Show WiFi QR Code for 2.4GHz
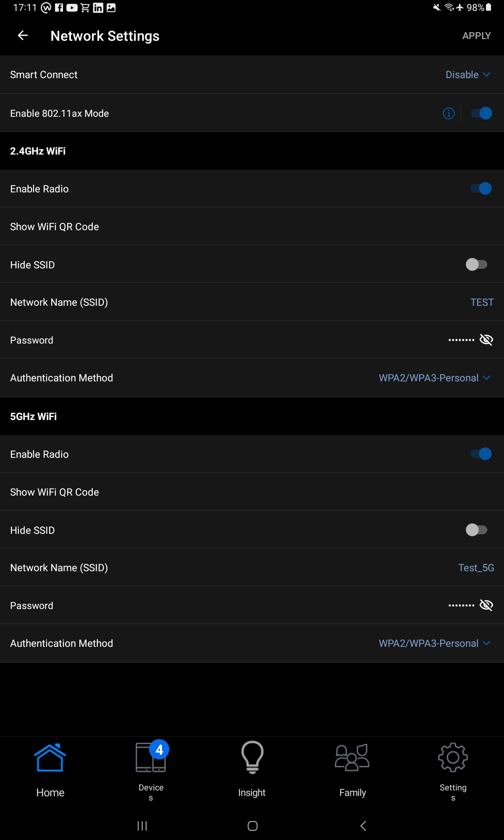The width and height of the screenshot is (504, 840). tap(55, 227)
